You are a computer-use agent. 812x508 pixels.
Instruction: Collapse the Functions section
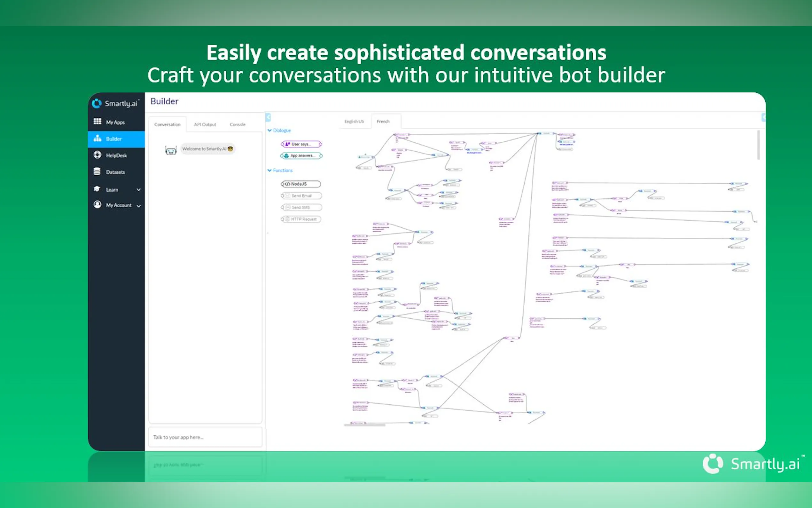[x=269, y=170]
